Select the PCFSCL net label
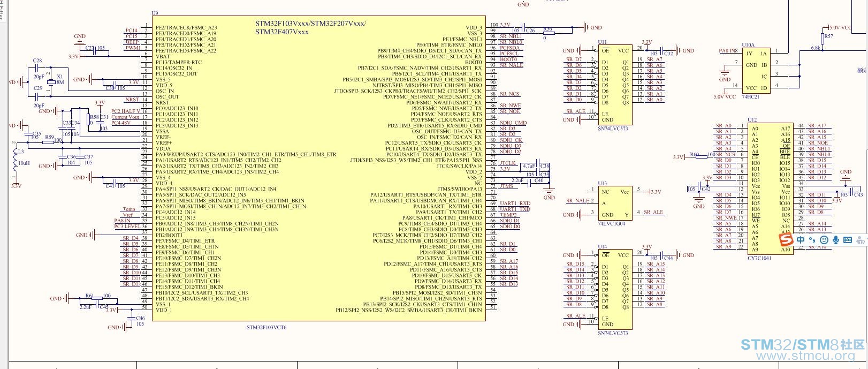 pyautogui.click(x=509, y=54)
